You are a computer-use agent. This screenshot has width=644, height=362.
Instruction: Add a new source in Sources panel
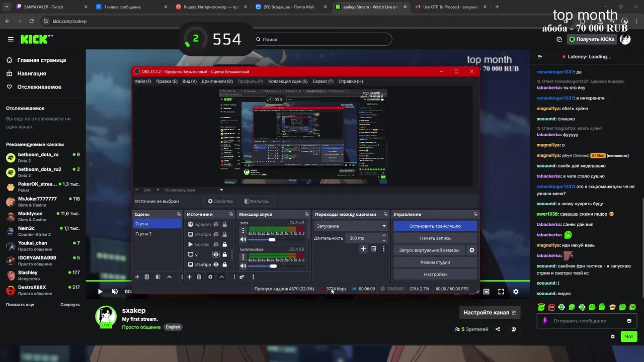[x=190, y=277]
